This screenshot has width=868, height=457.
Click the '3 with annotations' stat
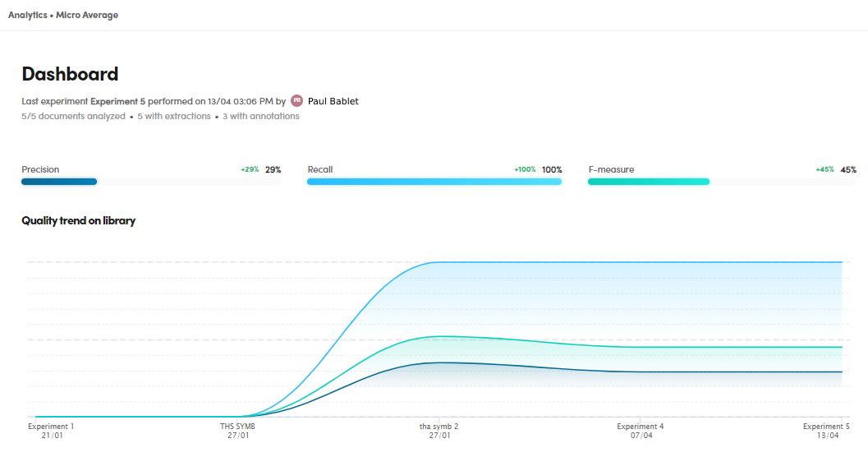coord(261,117)
